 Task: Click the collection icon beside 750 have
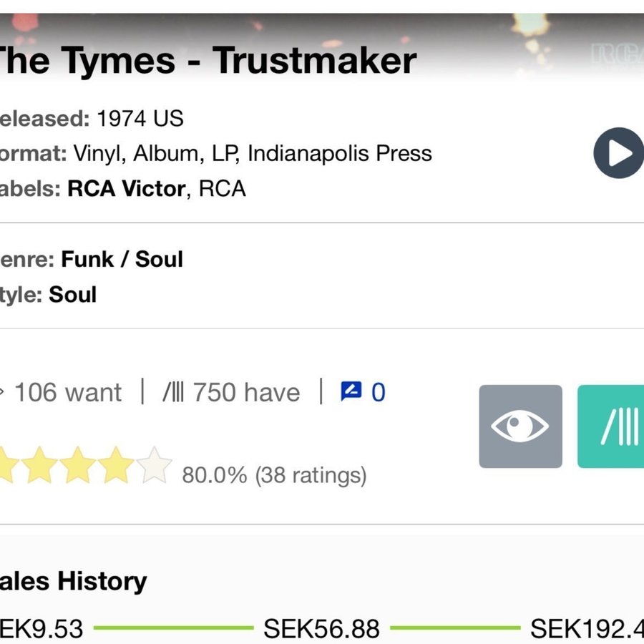pos(173,392)
